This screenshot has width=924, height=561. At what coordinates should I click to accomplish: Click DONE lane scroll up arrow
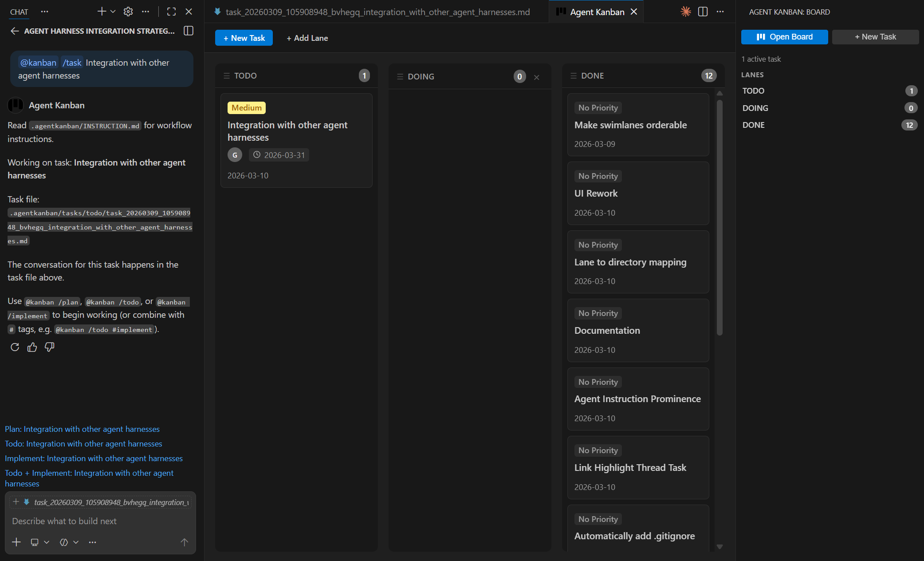pyautogui.click(x=720, y=93)
